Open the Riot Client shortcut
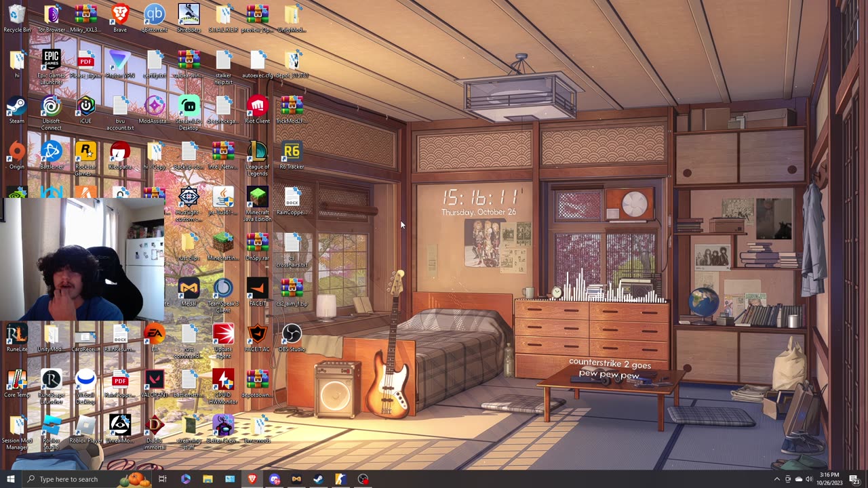The width and height of the screenshot is (868, 488). 258,110
